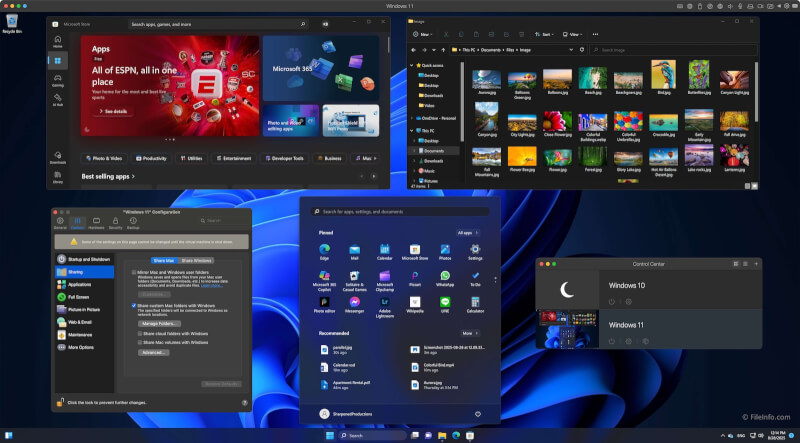This screenshot has height=443, width=800.
Task: Click the Windows Start button on taskbar
Action: point(330,435)
